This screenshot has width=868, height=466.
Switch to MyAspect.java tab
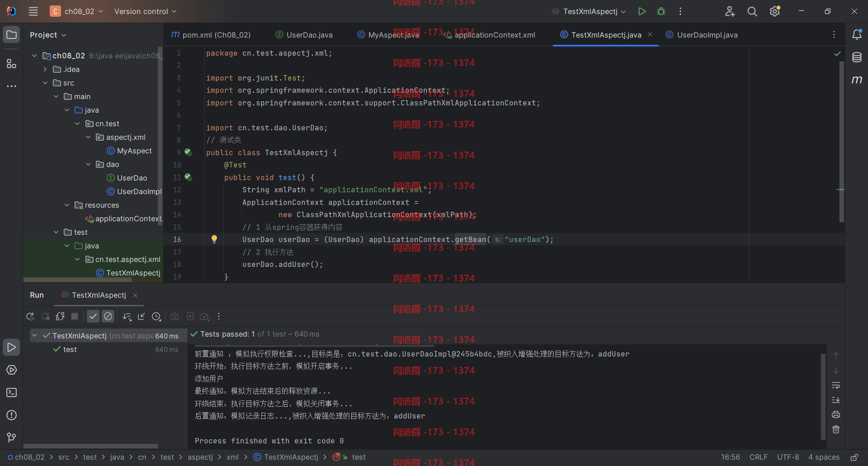(x=388, y=35)
